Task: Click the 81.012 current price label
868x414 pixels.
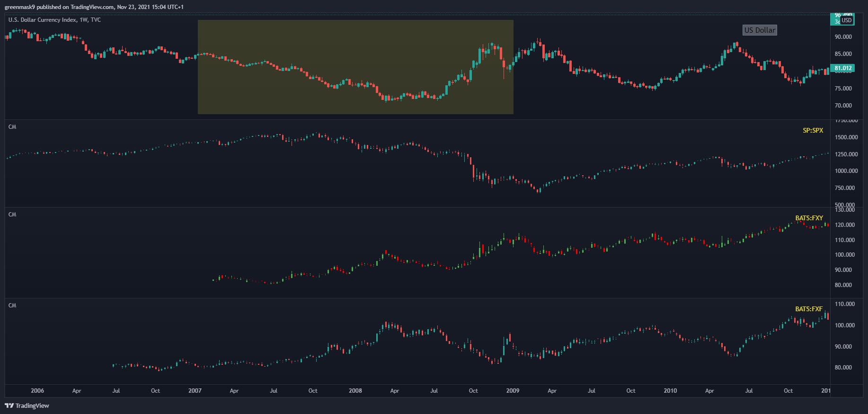Action: coord(842,68)
